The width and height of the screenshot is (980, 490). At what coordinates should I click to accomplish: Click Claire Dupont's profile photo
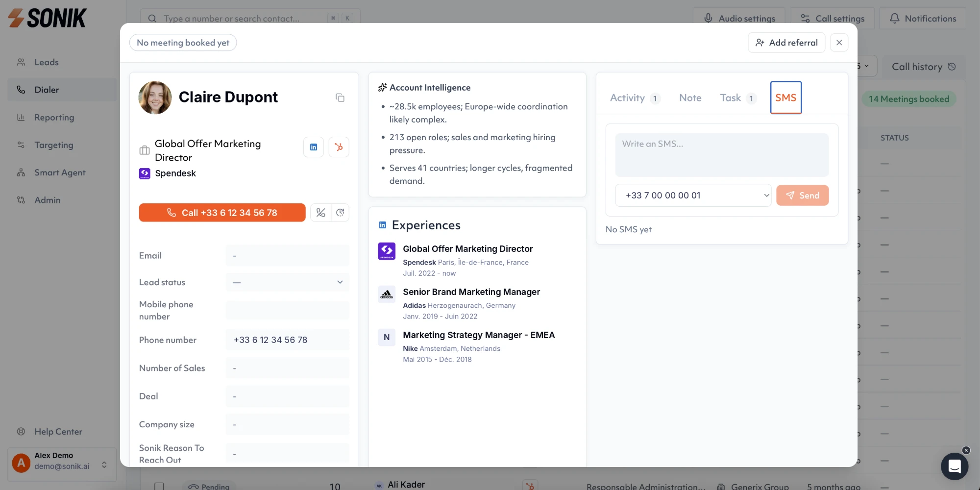click(x=155, y=98)
